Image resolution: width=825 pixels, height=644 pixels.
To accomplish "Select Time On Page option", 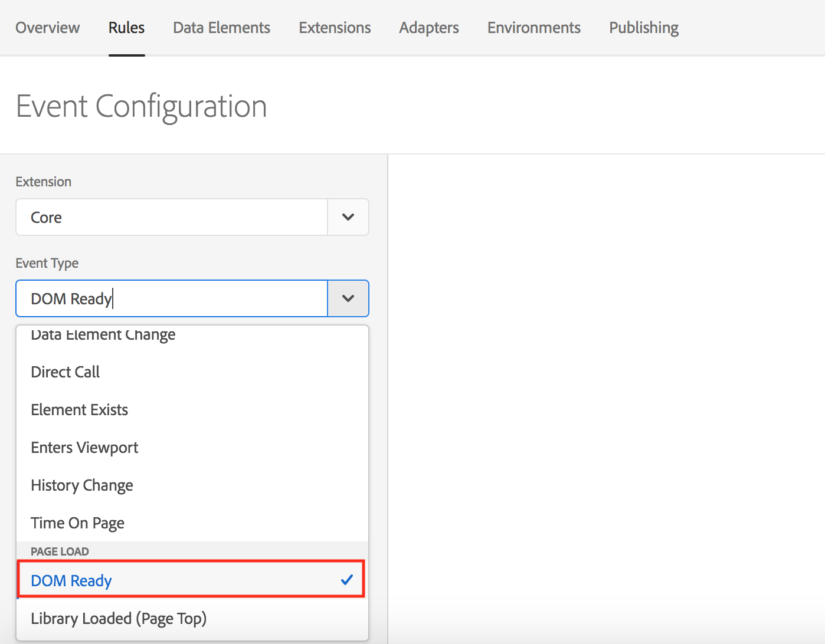I will pos(192,523).
